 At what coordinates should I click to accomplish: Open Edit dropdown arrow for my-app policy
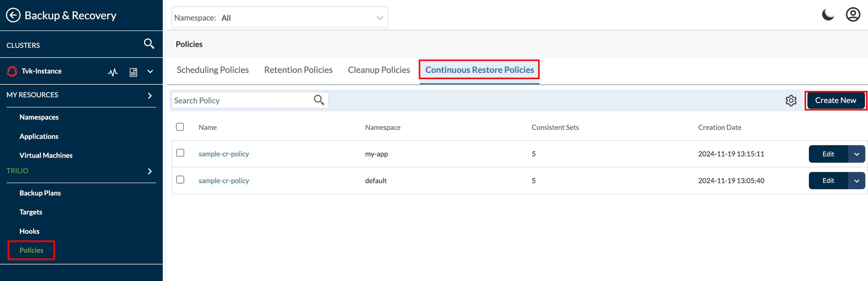856,154
